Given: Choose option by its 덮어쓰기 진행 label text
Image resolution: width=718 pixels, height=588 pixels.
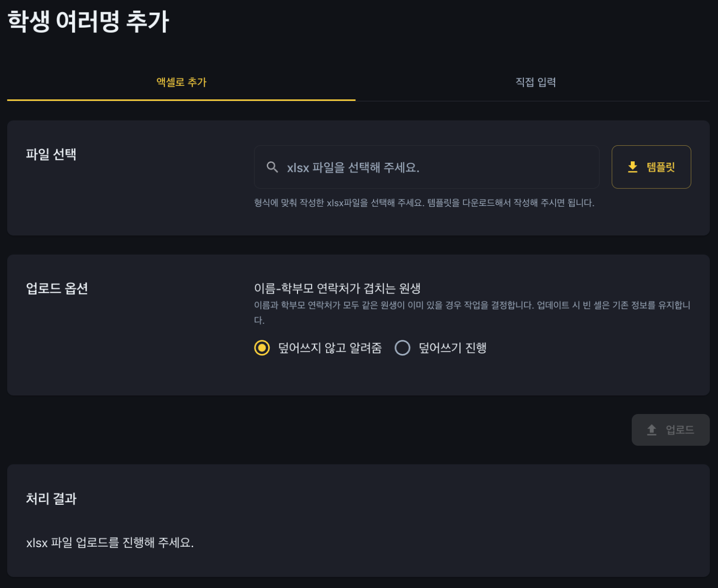Looking at the screenshot, I should pos(452,348).
